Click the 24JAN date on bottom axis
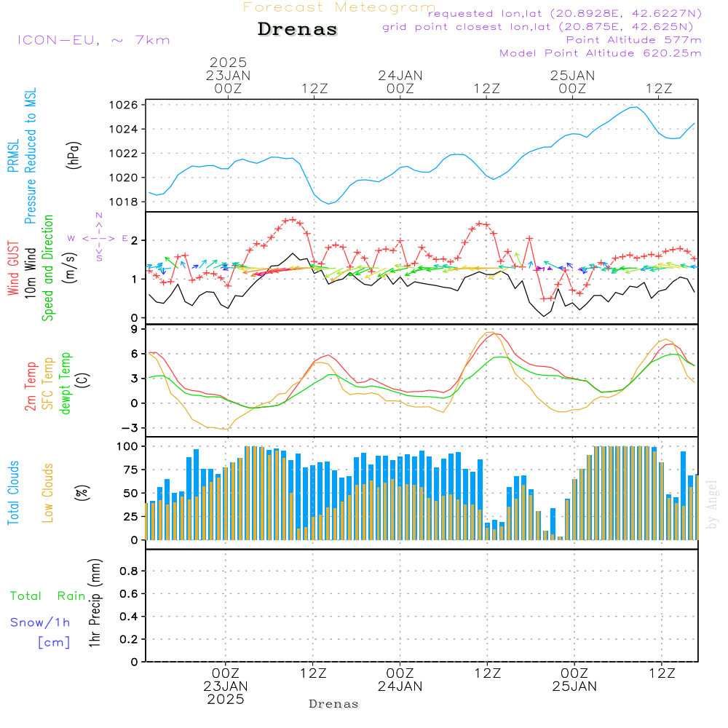 (x=400, y=686)
